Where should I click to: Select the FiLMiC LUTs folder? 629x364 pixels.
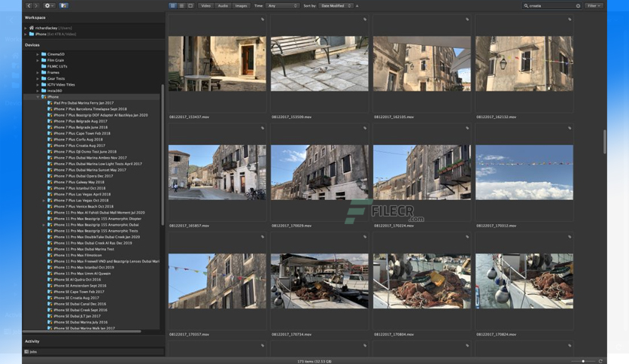pos(57,66)
